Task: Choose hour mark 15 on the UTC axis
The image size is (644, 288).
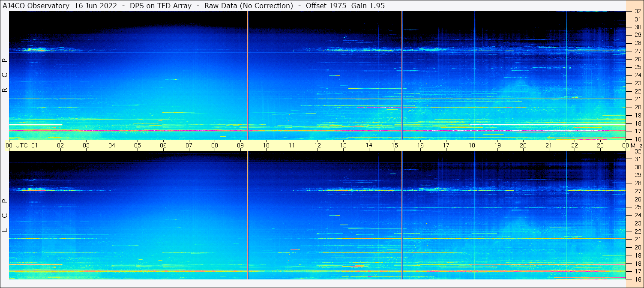Action: [x=395, y=145]
